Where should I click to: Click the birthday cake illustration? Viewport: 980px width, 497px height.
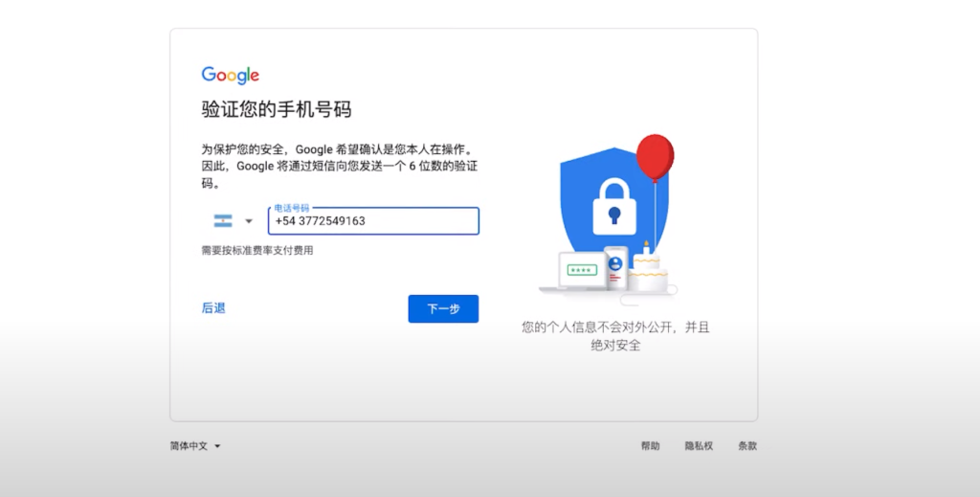[648, 269]
